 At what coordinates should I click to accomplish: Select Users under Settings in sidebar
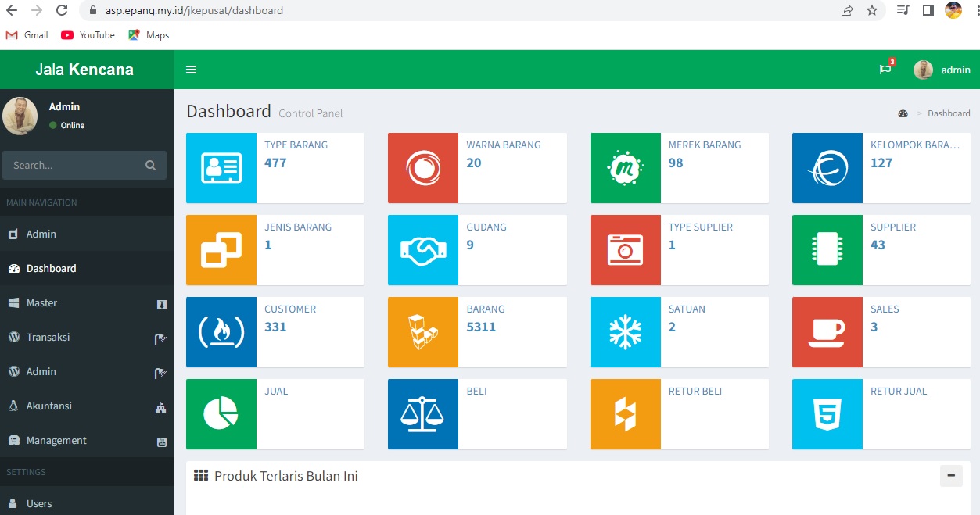coord(39,503)
